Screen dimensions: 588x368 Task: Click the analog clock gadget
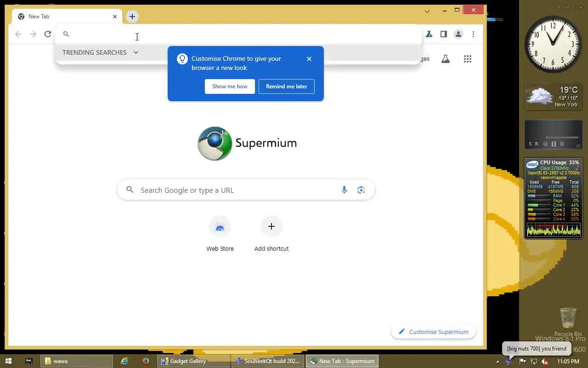pos(553,44)
